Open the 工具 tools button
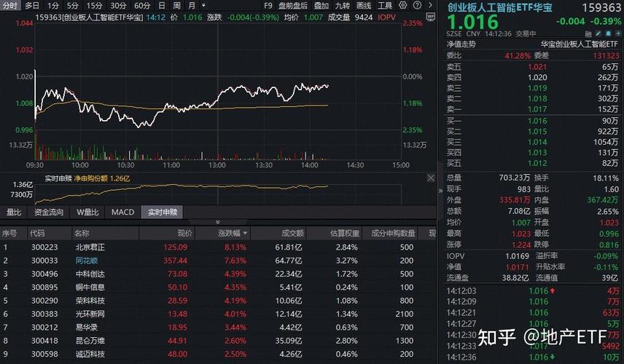 384,5
